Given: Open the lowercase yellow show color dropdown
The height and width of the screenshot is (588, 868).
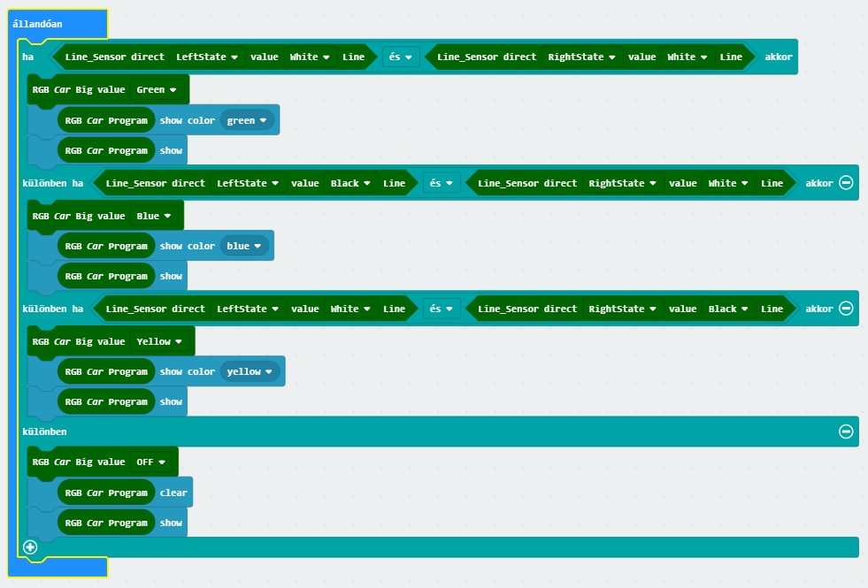Looking at the screenshot, I should [250, 371].
